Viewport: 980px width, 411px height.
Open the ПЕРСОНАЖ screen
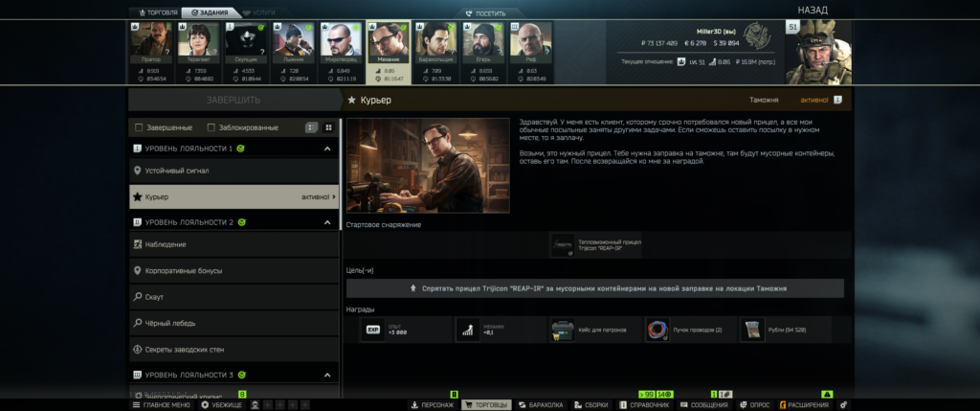click(x=434, y=405)
